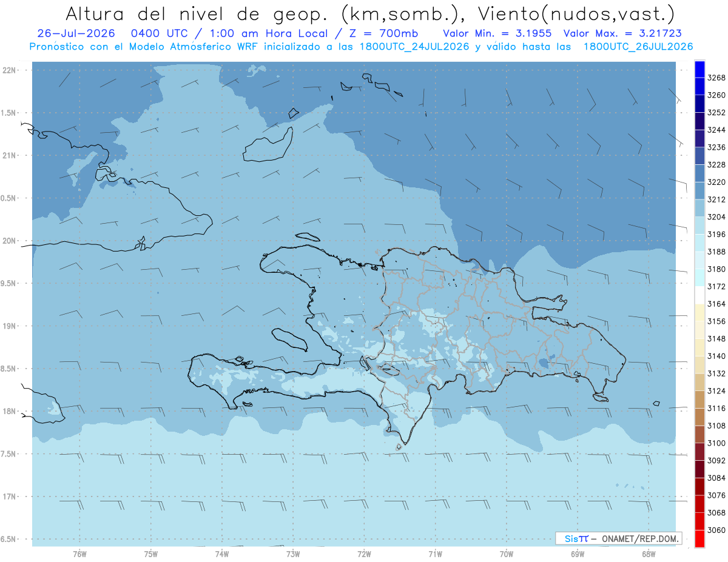This screenshot has height=562, width=728.
Task: Click the '22N' latitude label
Action: pos(9,70)
